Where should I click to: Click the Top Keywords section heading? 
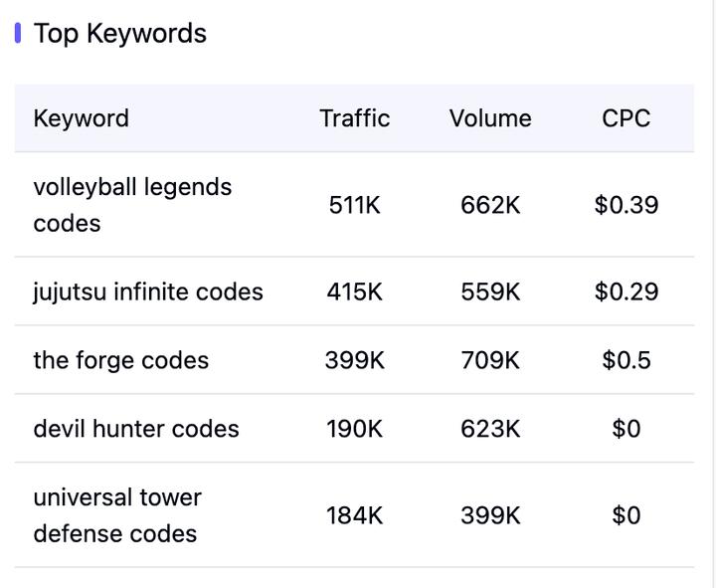[x=120, y=33]
